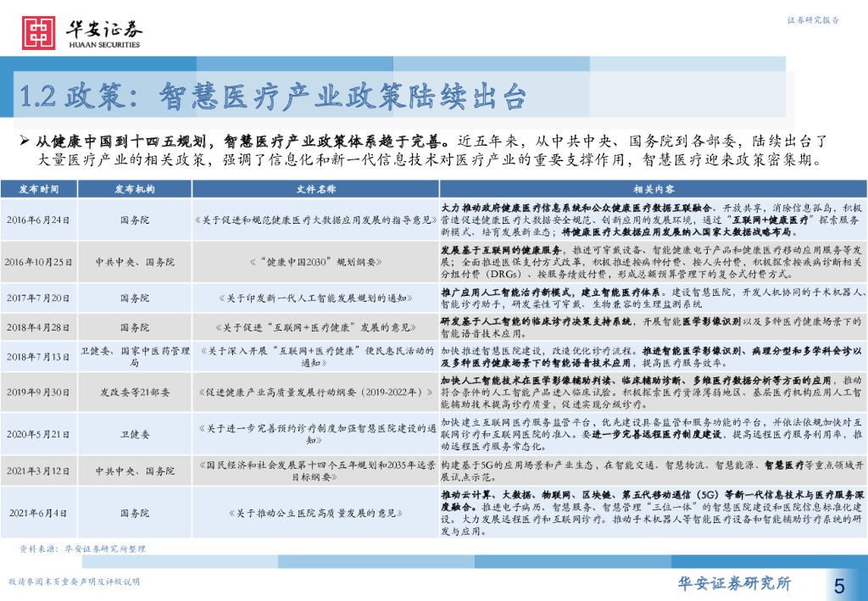Click content text '加快人工智能技术在医学影像辅助判读'
The image size is (868, 601).
point(526,381)
